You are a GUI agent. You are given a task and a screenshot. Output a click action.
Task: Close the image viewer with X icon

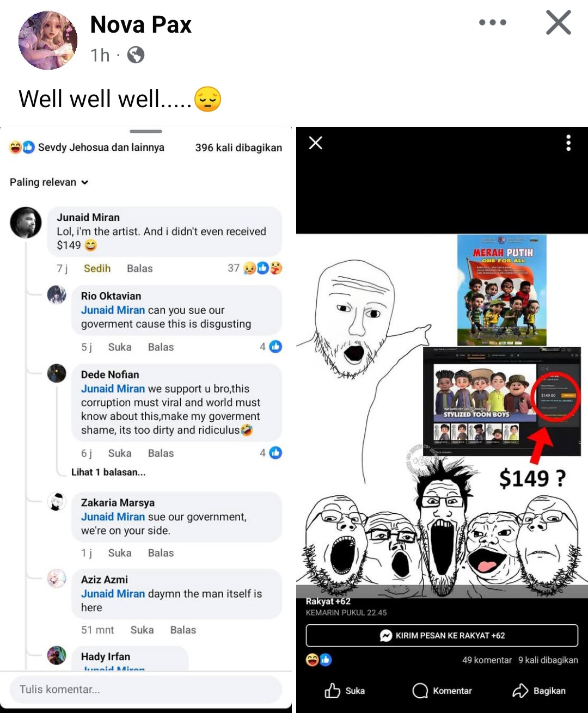[x=316, y=143]
